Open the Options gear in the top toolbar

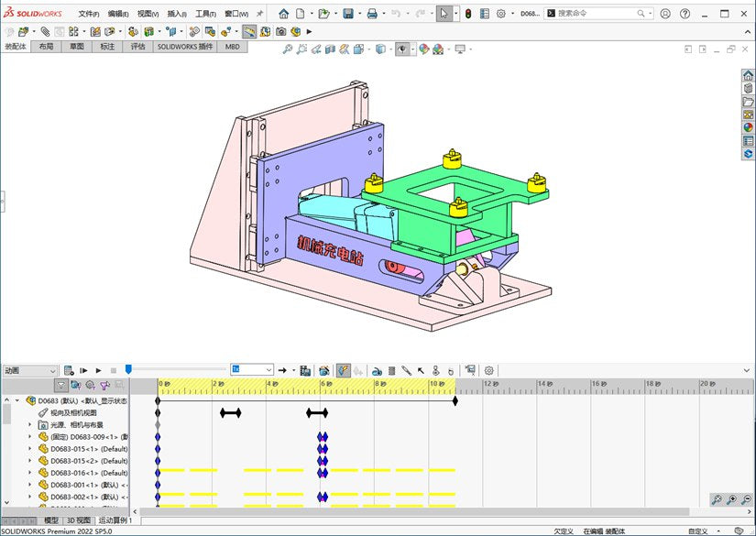501,14
